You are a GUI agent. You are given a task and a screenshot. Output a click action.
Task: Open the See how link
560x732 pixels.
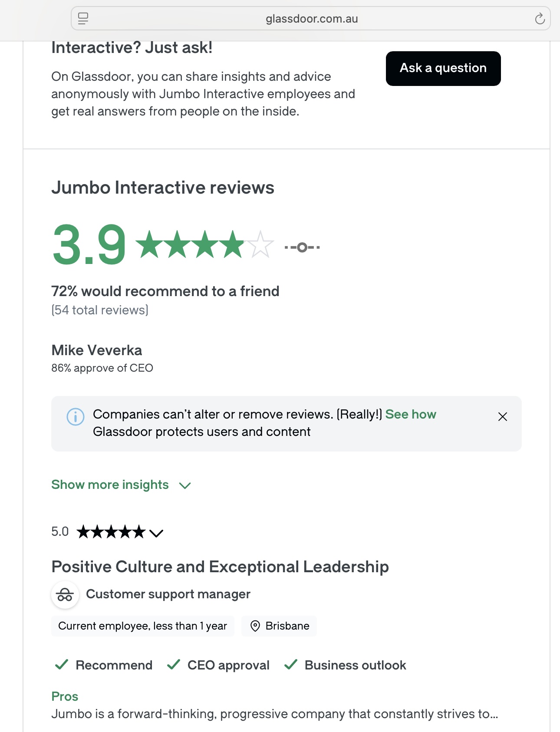410,414
